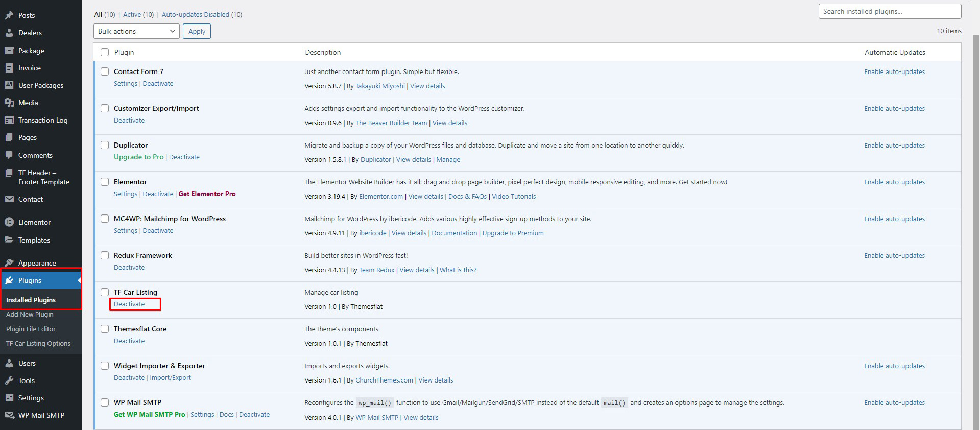Click 'Version 1.0 | By Themesflat' text
980x430 pixels.
pyautogui.click(x=344, y=306)
